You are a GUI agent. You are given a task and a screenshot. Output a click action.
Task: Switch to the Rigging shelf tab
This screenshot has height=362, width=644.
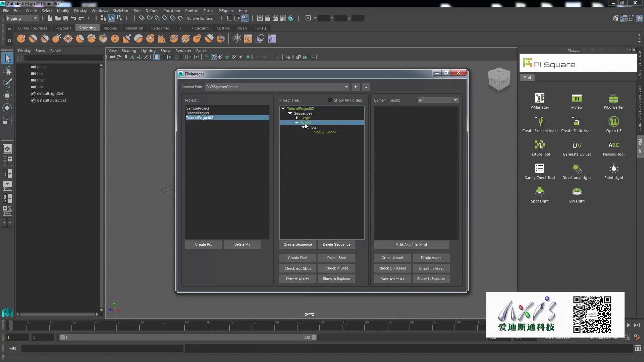(x=110, y=28)
